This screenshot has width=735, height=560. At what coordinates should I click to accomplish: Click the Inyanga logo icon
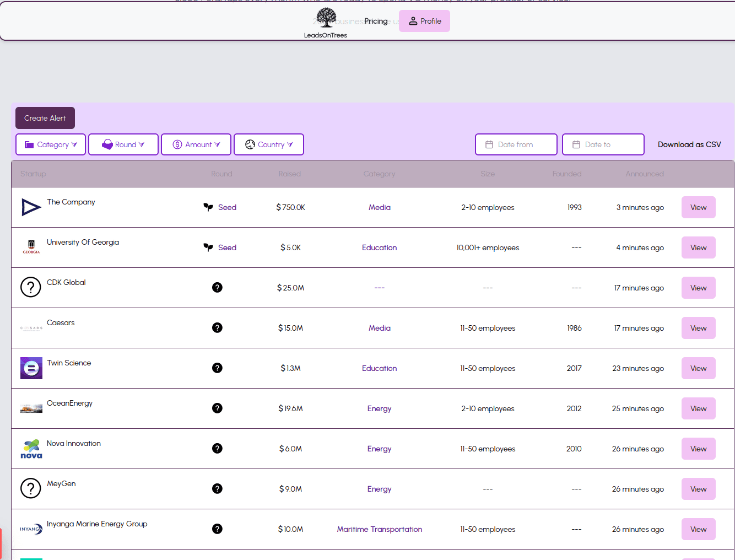tap(31, 529)
